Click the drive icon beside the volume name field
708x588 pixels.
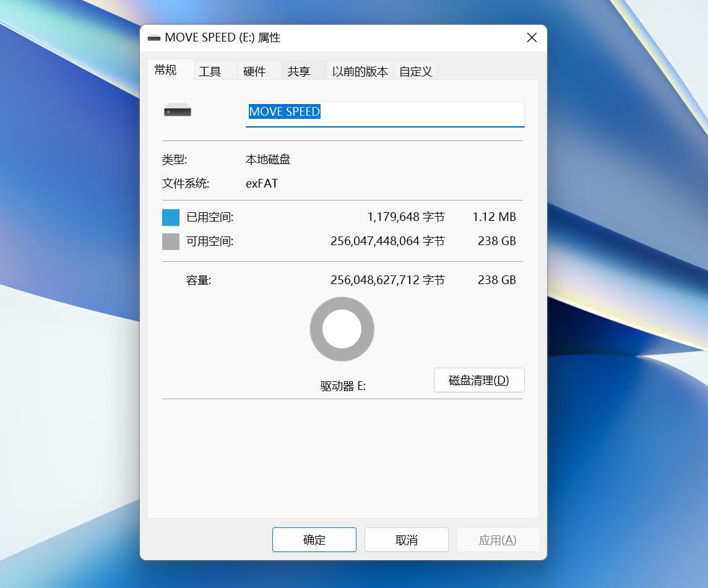point(177,110)
